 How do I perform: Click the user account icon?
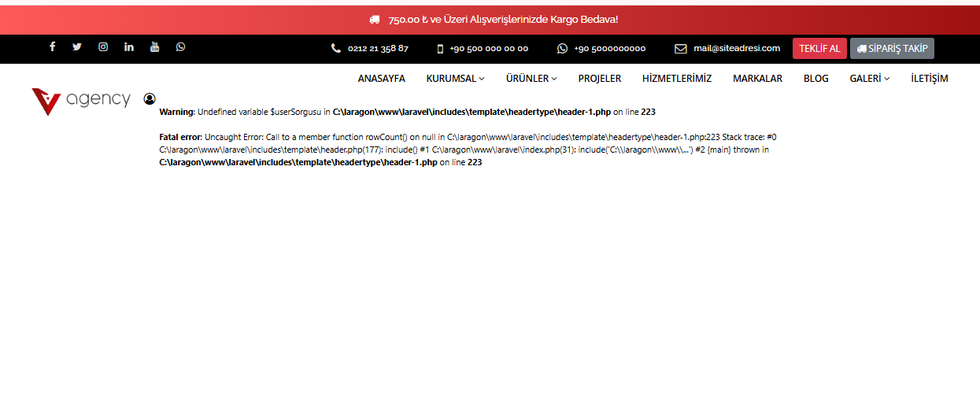(150, 99)
